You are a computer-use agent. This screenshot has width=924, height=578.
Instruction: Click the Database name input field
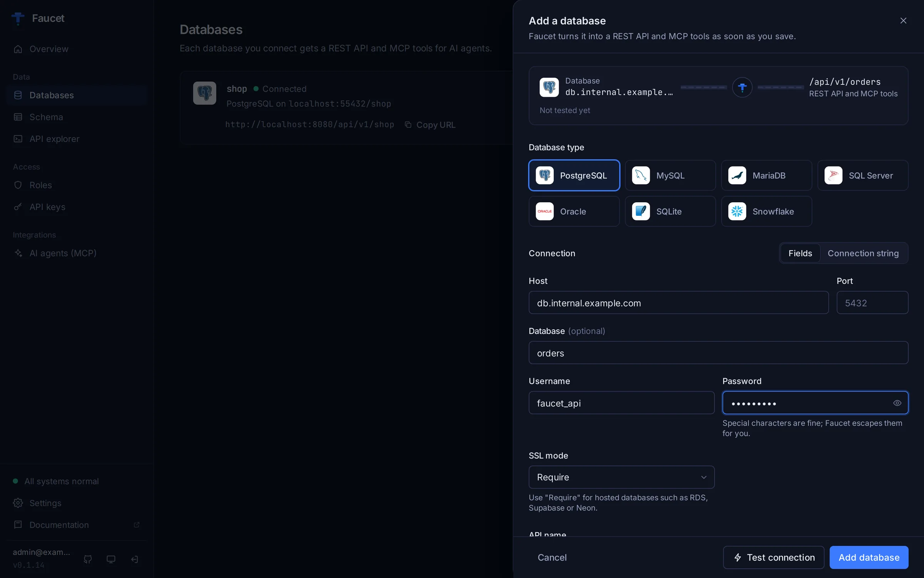click(718, 353)
